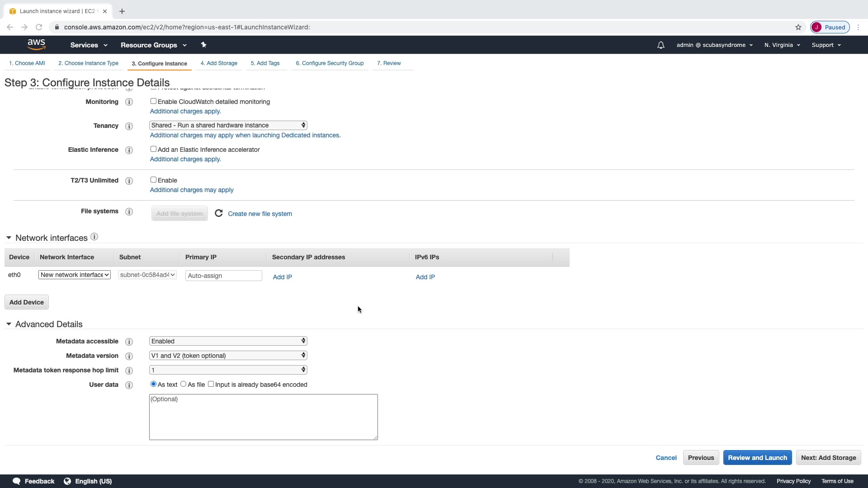Open the Tenancy dropdown
The height and width of the screenshot is (488, 868).
pyautogui.click(x=228, y=125)
